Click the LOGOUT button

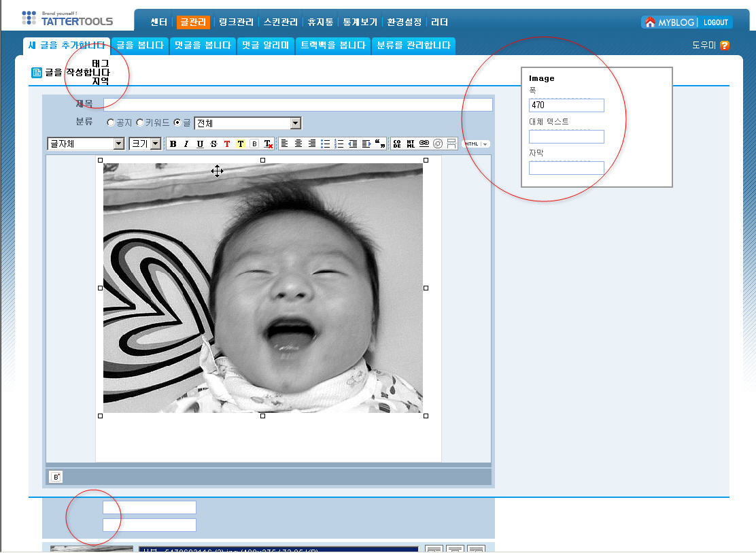715,22
